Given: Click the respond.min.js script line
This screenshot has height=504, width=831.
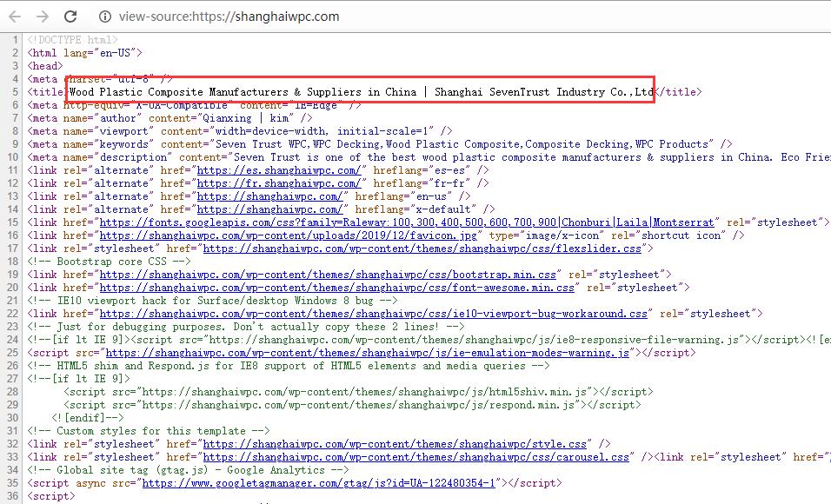Looking at the screenshot, I should (x=352, y=405).
